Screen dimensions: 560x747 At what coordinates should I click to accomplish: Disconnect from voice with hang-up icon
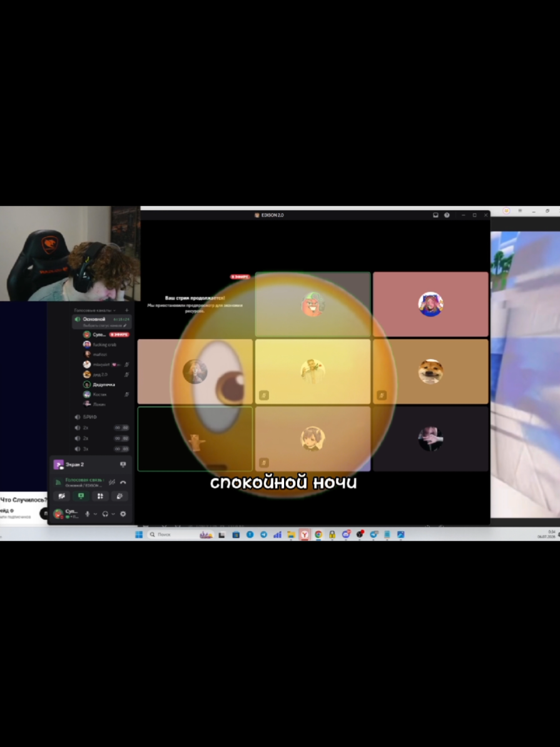tap(123, 482)
